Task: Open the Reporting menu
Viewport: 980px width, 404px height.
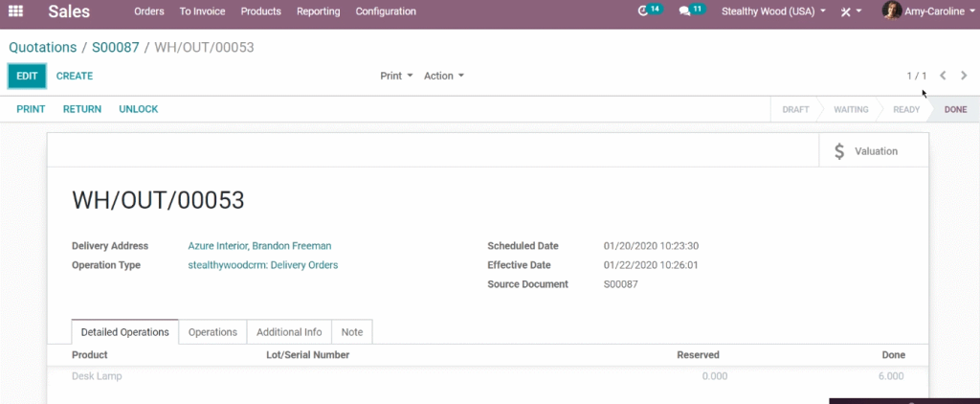Action: [318, 11]
